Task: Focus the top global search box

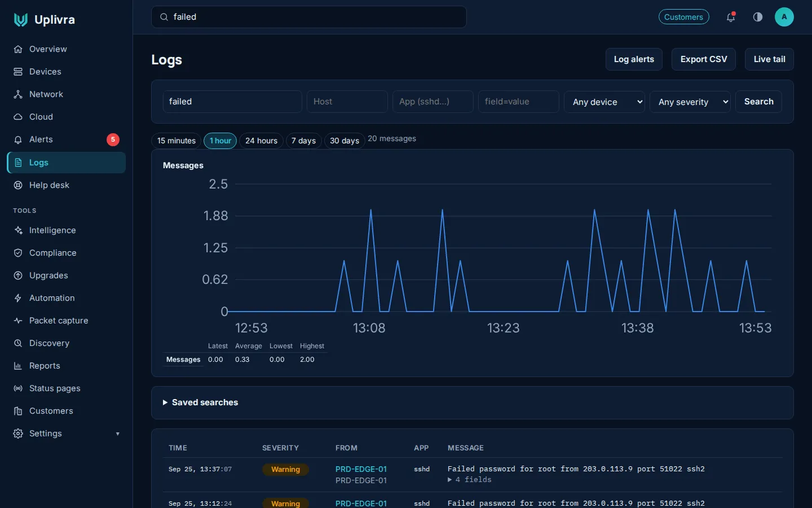Action: click(308, 17)
